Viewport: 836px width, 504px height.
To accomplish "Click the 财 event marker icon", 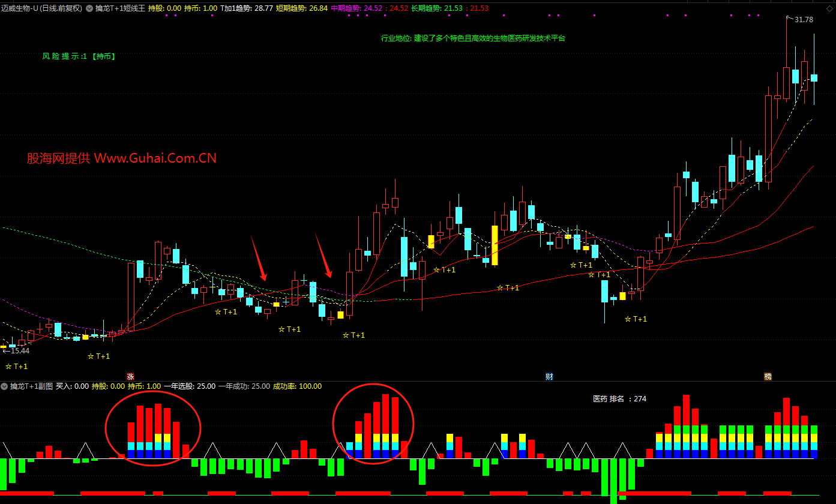I will [549, 376].
